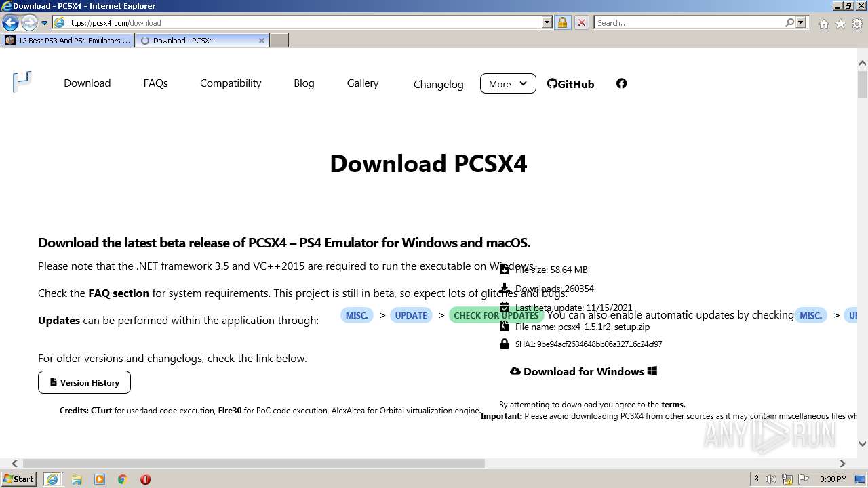Open the Download nav item

point(87,83)
